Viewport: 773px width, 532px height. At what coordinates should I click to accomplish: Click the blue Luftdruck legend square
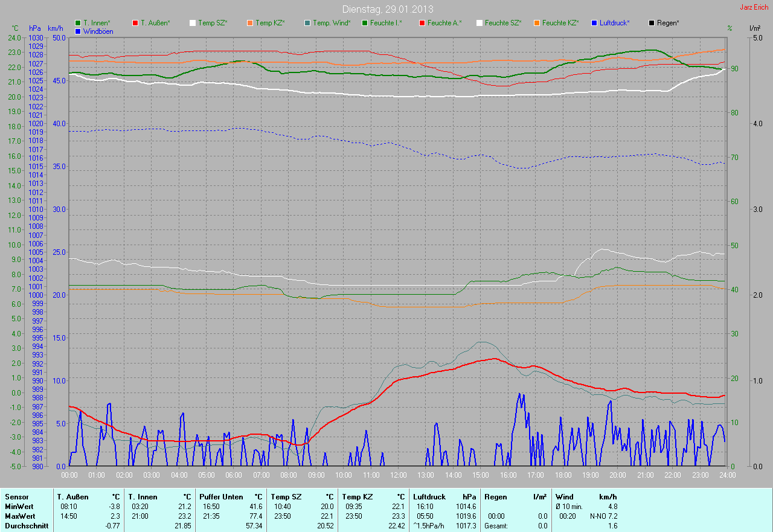[x=594, y=23]
